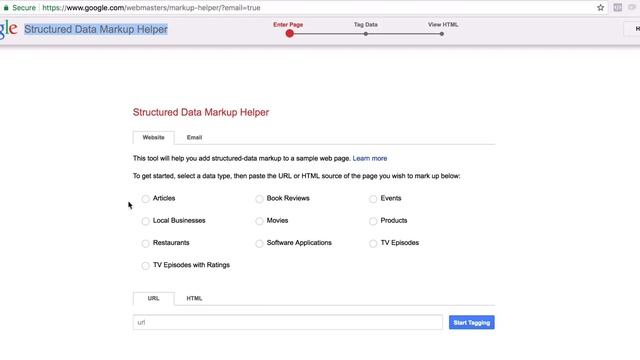Click the Structured Data Markup Helper header title
The image size is (640, 360).
tap(96, 29)
